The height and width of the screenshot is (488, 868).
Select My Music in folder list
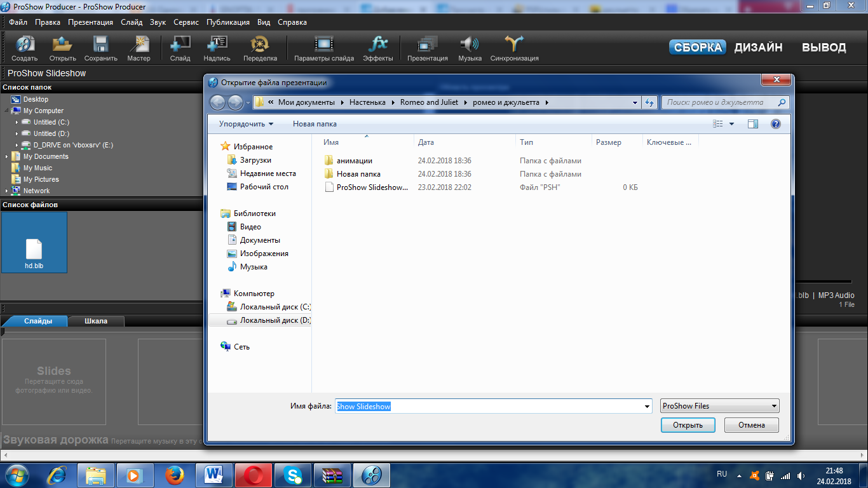[32, 168]
